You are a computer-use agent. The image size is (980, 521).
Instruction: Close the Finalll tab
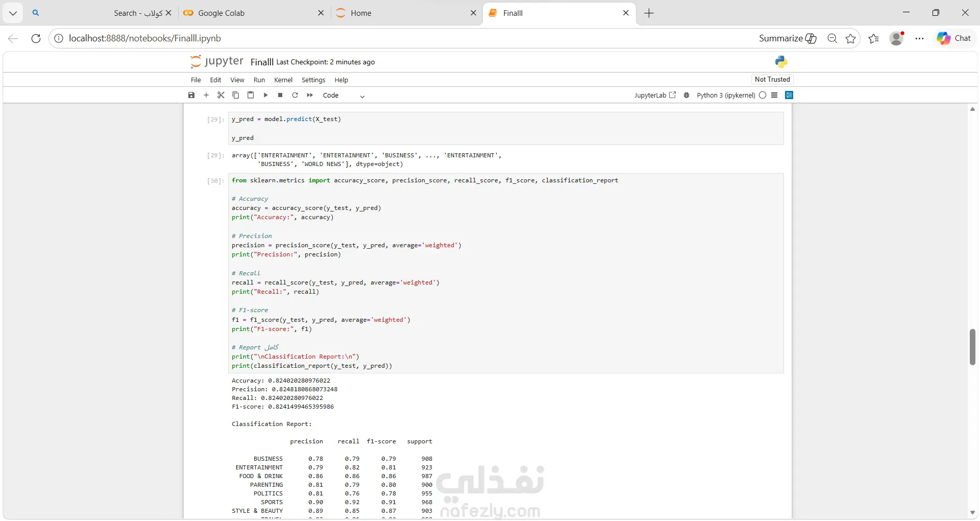pos(626,13)
